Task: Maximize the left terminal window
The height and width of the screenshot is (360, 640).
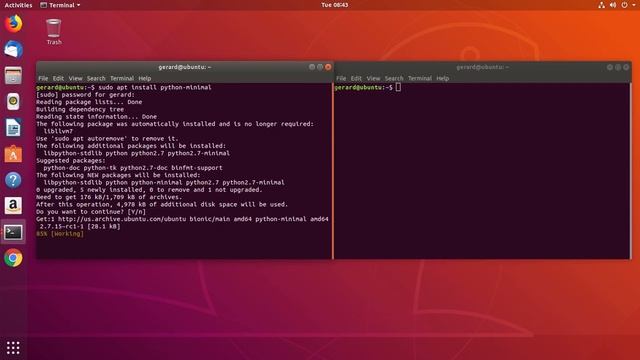Action: point(320,67)
